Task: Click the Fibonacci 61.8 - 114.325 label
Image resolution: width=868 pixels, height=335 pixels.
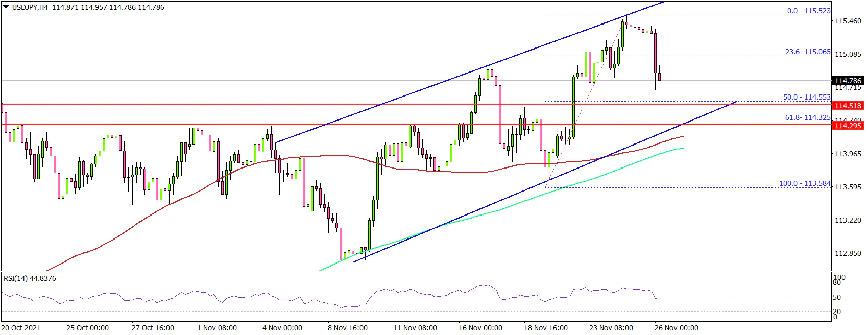Action: point(807,117)
